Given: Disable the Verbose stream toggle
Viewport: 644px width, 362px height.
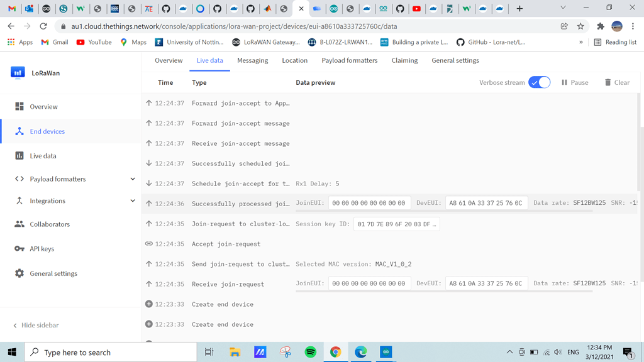Looking at the screenshot, I should (539, 82).
